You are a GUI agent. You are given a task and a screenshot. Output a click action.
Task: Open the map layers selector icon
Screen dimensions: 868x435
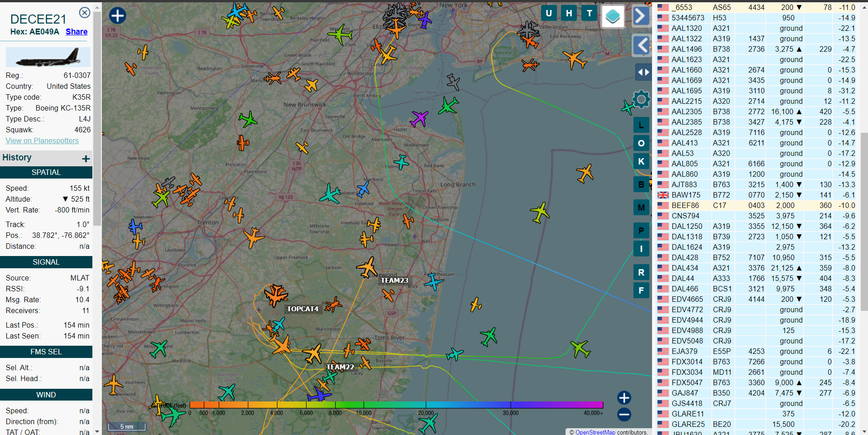pos(613,16)
